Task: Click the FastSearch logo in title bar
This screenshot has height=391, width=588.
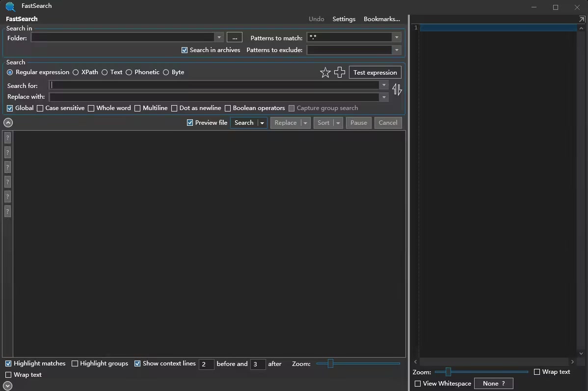Action: 10,6
